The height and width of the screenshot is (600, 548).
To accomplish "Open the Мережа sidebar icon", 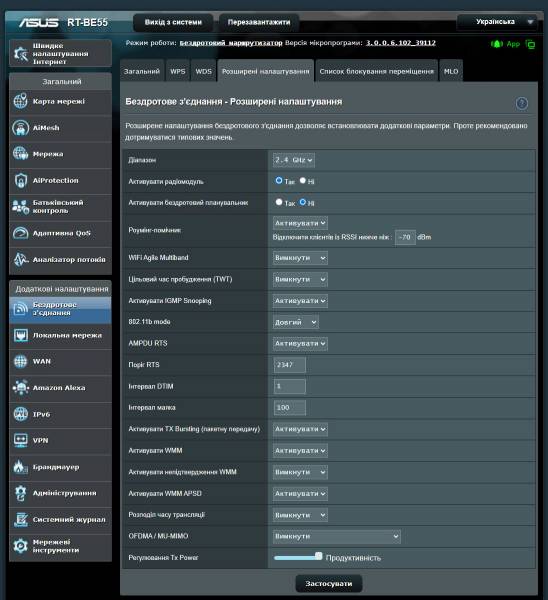I will (21, 154).
